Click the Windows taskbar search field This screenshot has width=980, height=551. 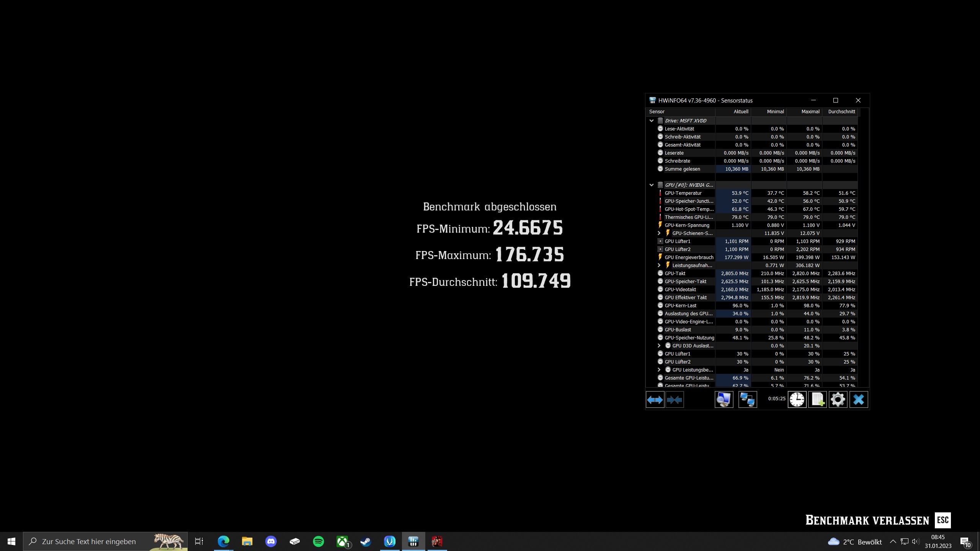(x=89, y=541)
